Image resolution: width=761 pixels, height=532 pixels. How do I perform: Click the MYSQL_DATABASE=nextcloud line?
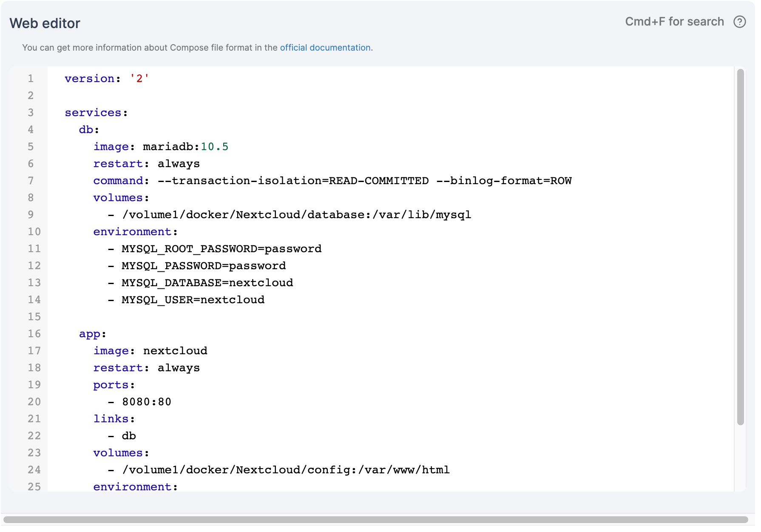pyautogui.click(x=207, y=283)
